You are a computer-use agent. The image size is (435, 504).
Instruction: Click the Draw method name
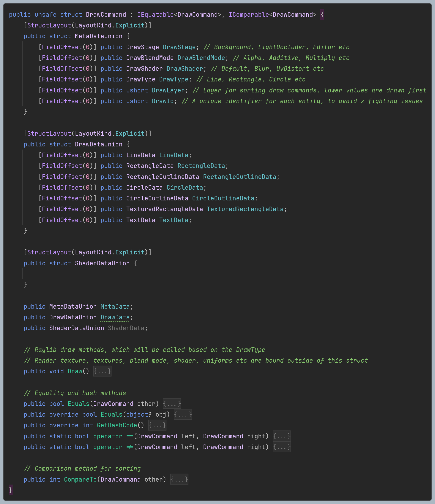pyautogui.click(x=75, y=371)
